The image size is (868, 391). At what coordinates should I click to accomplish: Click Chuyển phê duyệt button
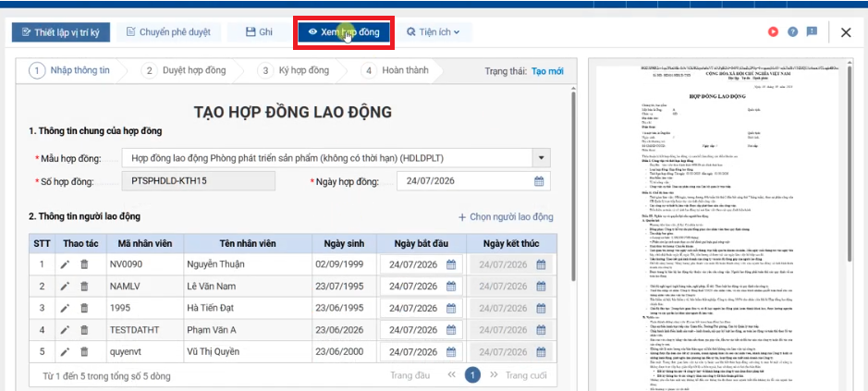(x=168, y=32)
